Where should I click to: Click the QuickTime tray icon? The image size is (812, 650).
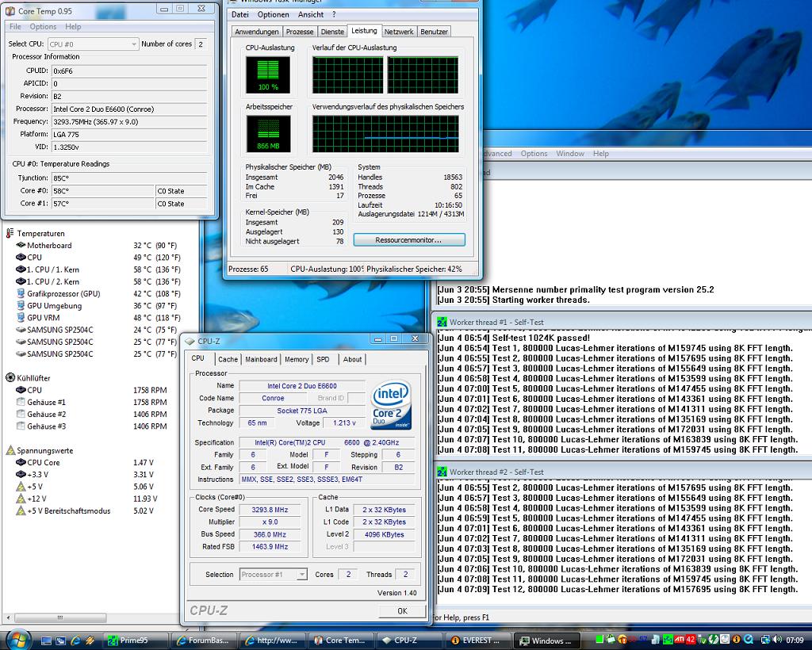[x=749, y=640]
